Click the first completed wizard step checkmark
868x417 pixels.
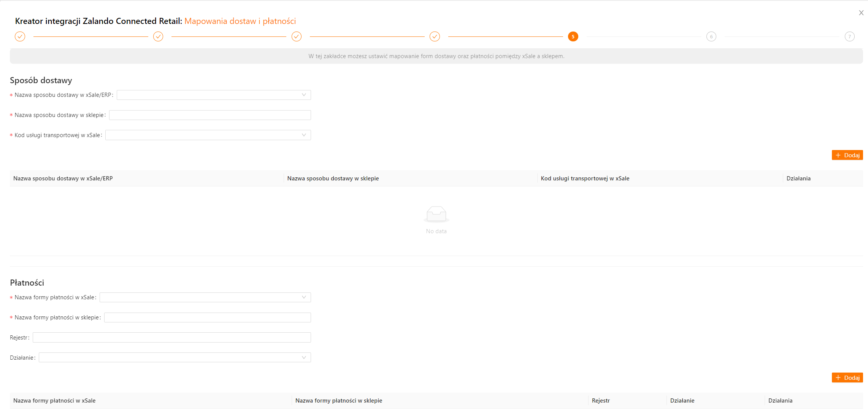click(20, 36)
